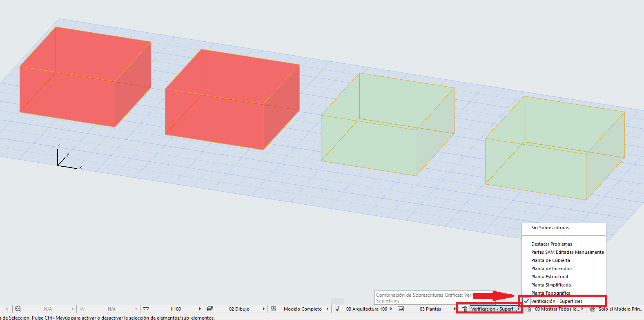Click the partial structure display icon
The height and width of the screenshot is (320, 644).
(274, 309)
